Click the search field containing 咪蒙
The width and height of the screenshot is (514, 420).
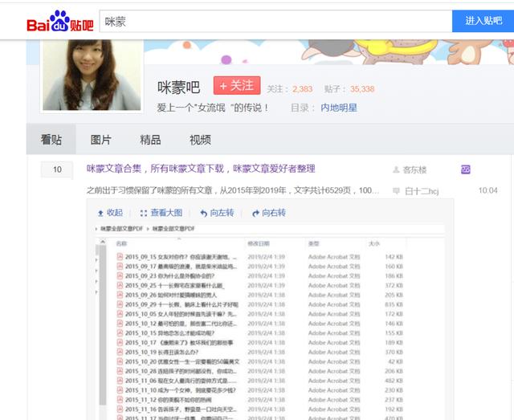(x=275, y=22)
